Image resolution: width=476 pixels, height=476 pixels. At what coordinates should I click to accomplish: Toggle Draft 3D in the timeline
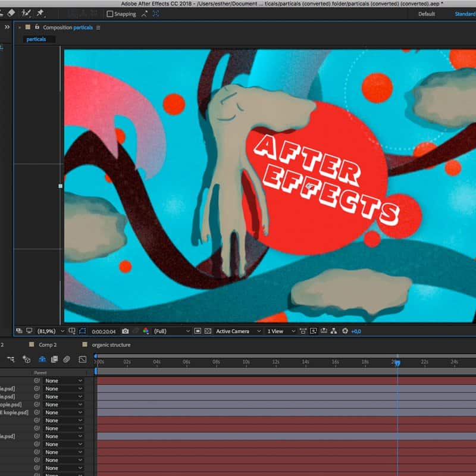[26, 359]
